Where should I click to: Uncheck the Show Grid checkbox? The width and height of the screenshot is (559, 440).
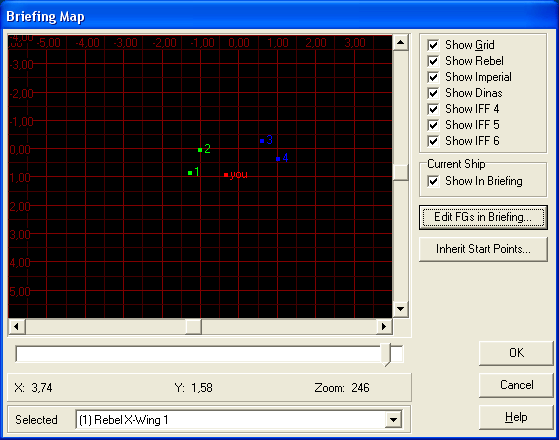tap(433, 45)
